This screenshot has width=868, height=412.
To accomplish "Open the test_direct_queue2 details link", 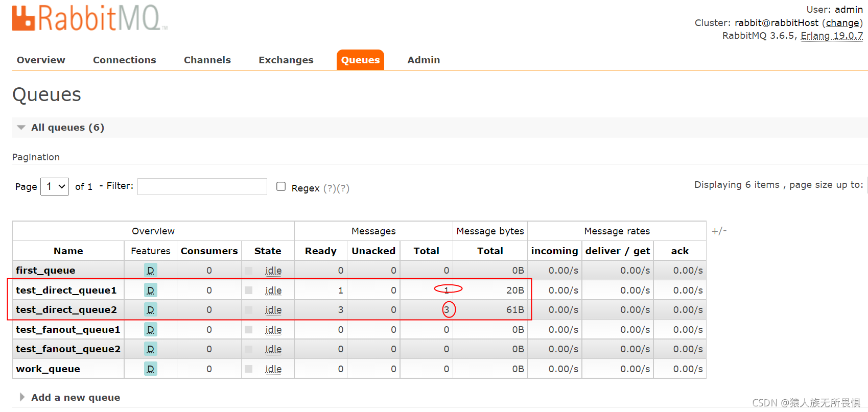I will tap(66, 309).
